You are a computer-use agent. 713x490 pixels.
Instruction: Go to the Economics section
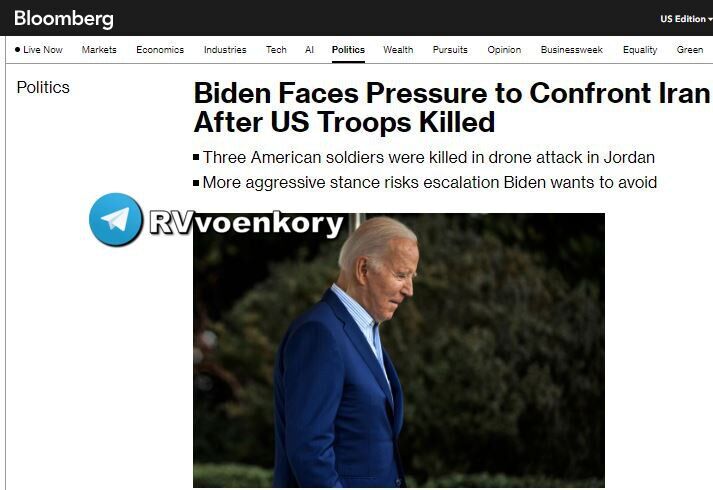(160, 50)
